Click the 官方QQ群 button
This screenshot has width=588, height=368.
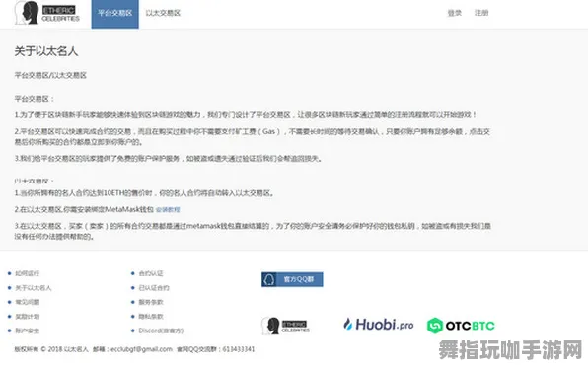pyautogui.click(x=292, y=279)
